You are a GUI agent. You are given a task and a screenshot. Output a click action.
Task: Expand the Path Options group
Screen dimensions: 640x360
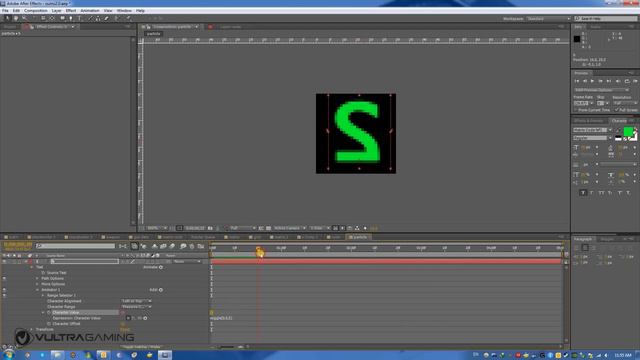coord(38,278)
